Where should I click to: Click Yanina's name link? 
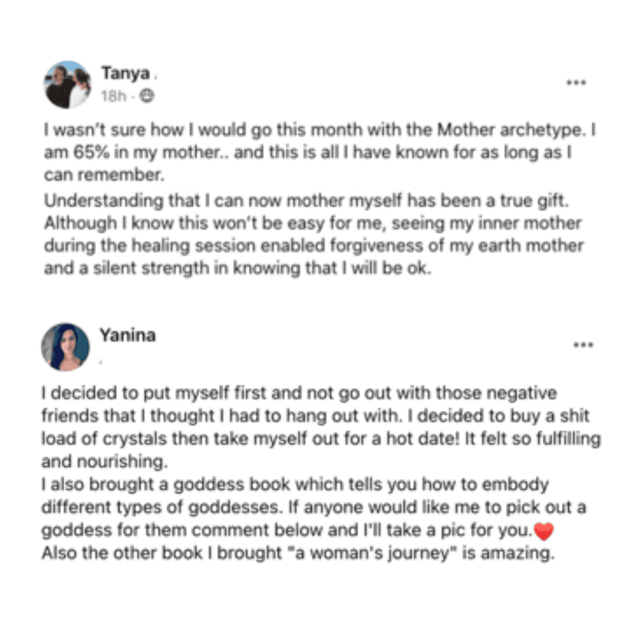coord(128,335)
